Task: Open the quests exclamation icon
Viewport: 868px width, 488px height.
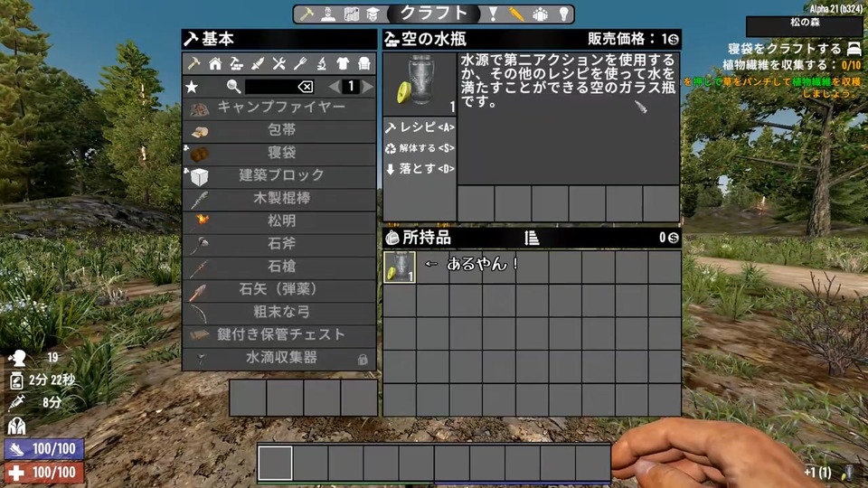Action: (493, 14)
